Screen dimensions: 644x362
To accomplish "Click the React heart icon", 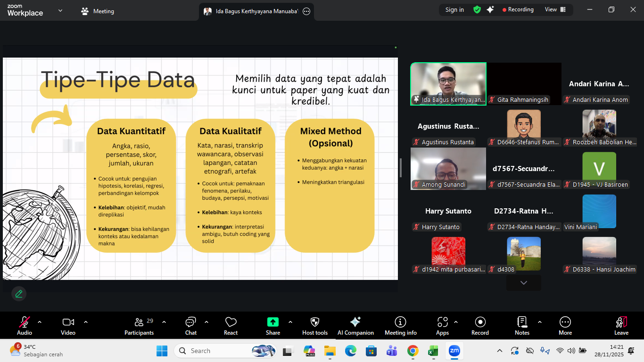I will tap(231, 326).
